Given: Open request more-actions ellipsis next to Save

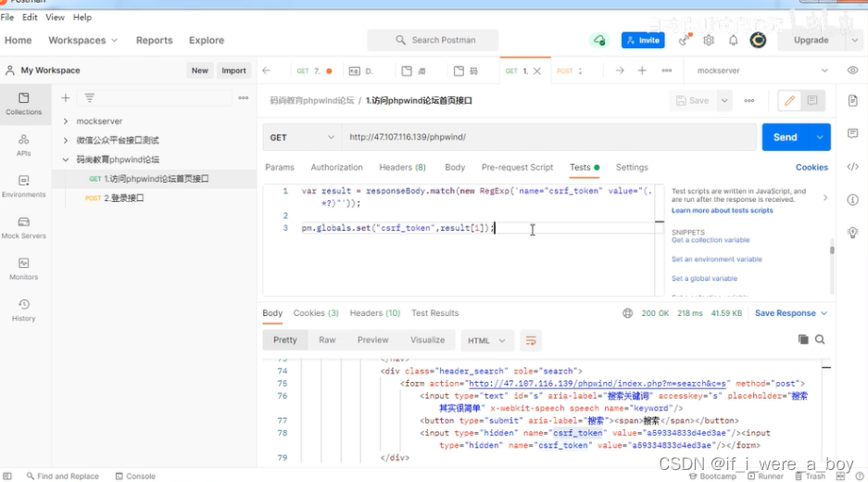Looking at the screenshot, I should coord(749,100).
